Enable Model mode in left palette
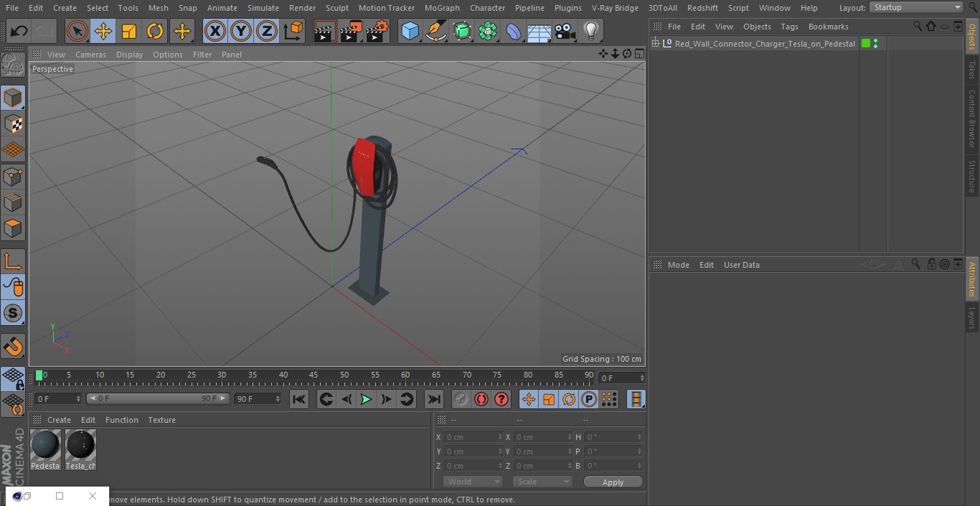 13,98
